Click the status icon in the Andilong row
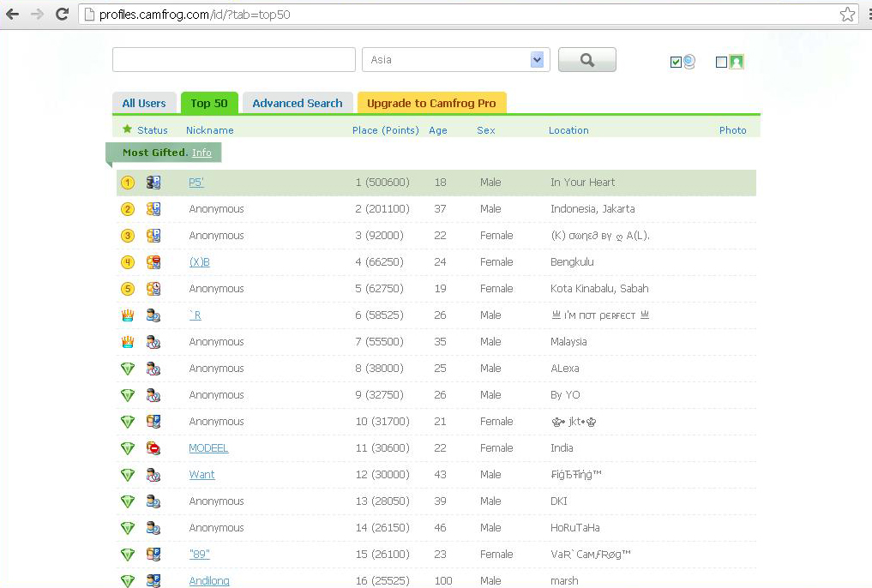Image resolution: width=872 pixels, height=588 pixels. (153, 581)
